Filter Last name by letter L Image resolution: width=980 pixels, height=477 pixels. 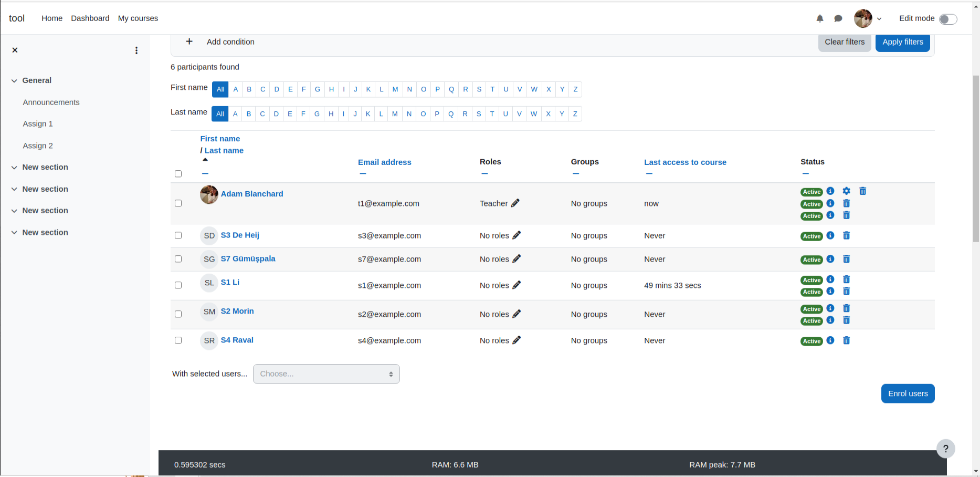(x=381, y=114)
